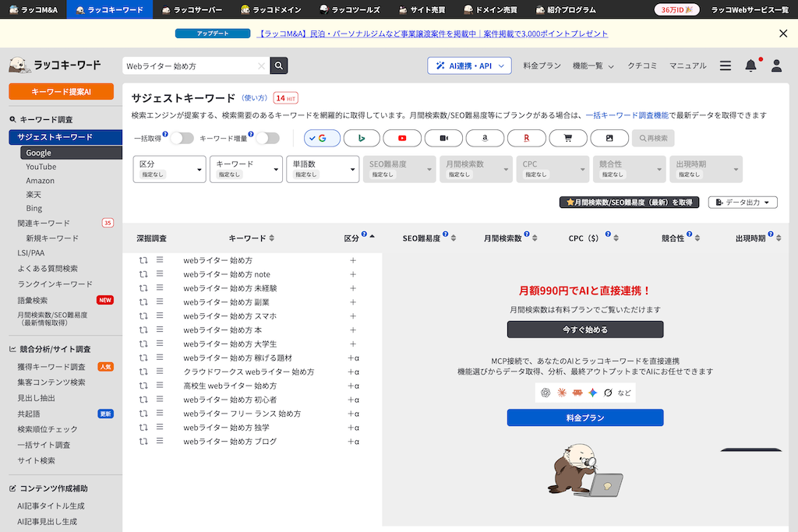Screen dimensions: 798x532
Task: Open the SEO難易度 filter dropdown
Action: pyautogui.click(x=400, y=169)
